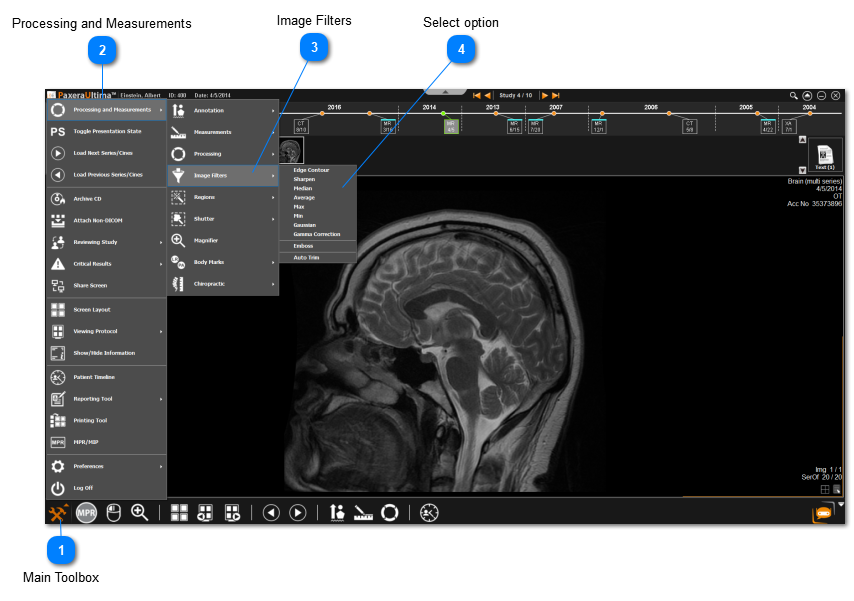Click Log Off in main menu
854x601 pixels.
85,488
